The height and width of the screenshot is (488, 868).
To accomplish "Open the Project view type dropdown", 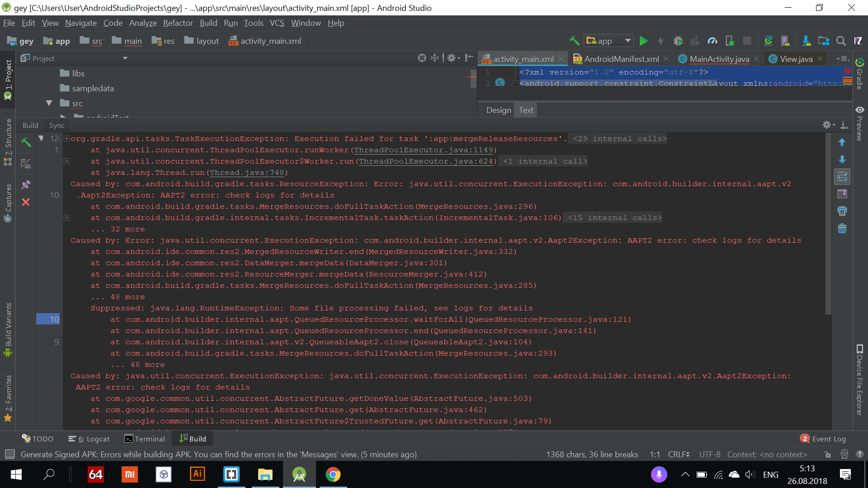I will (x=125, y=58).
